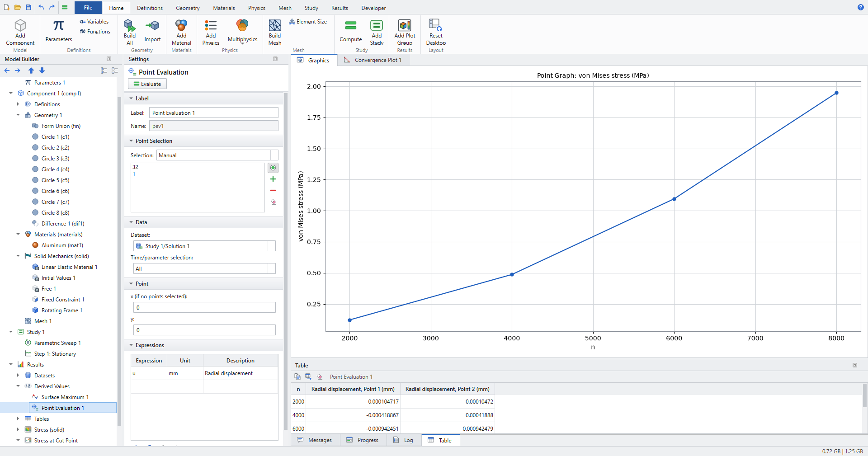This screenshot has height=456, width=868.
Task: Click the Build All geometry icon
Action: pos(130,25)
